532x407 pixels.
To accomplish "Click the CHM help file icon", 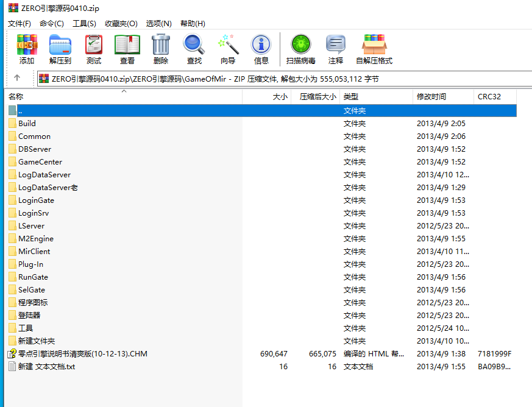I will [12, 354].
